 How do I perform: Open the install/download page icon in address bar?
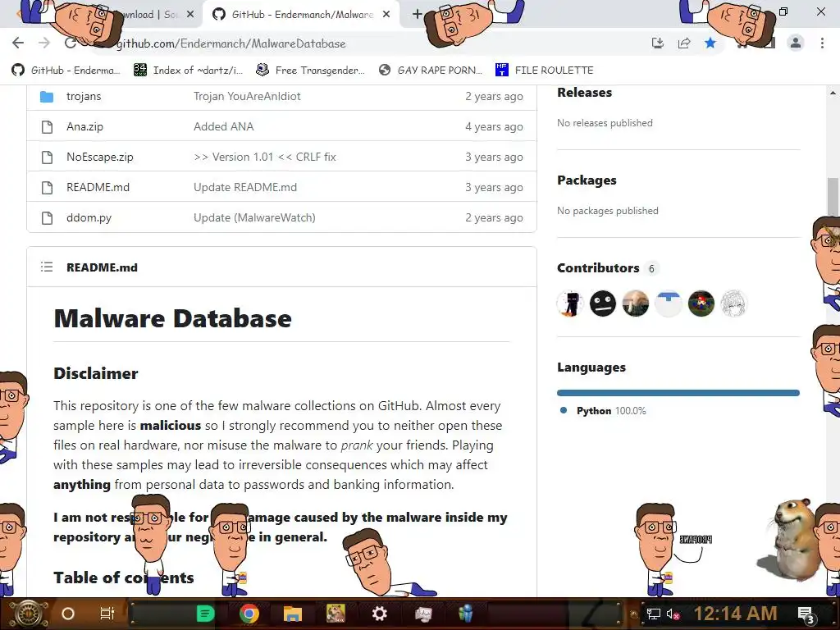[x=658, y=43]
